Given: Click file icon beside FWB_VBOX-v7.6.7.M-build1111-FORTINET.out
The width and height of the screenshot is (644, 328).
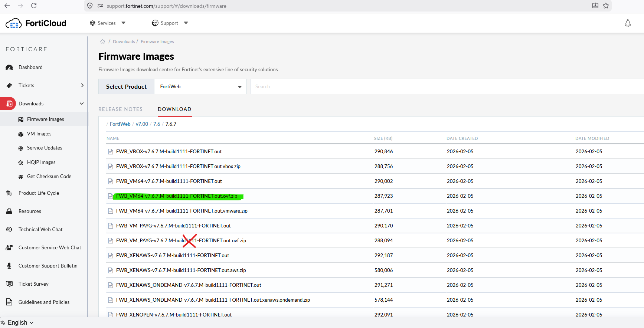Looking at the screenshot, I should 110,151.
